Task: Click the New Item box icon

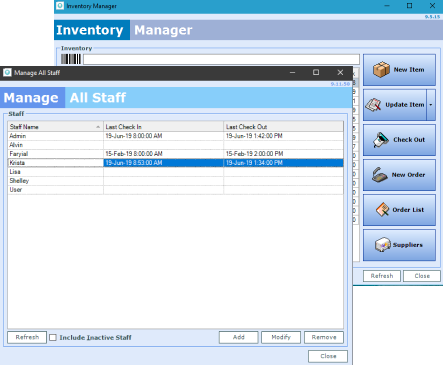Action: (381, 70)
